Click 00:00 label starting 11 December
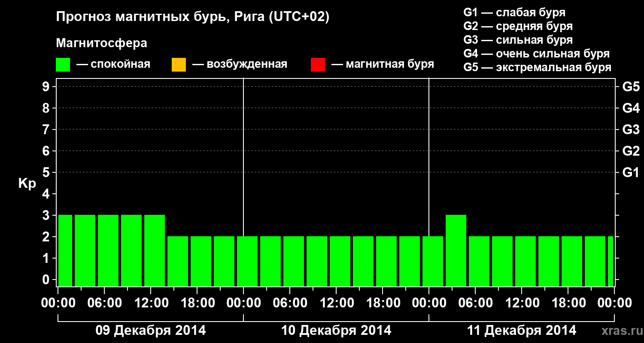Image resolution: width=644 pixels, height=343 pixels. coord(429,303)
